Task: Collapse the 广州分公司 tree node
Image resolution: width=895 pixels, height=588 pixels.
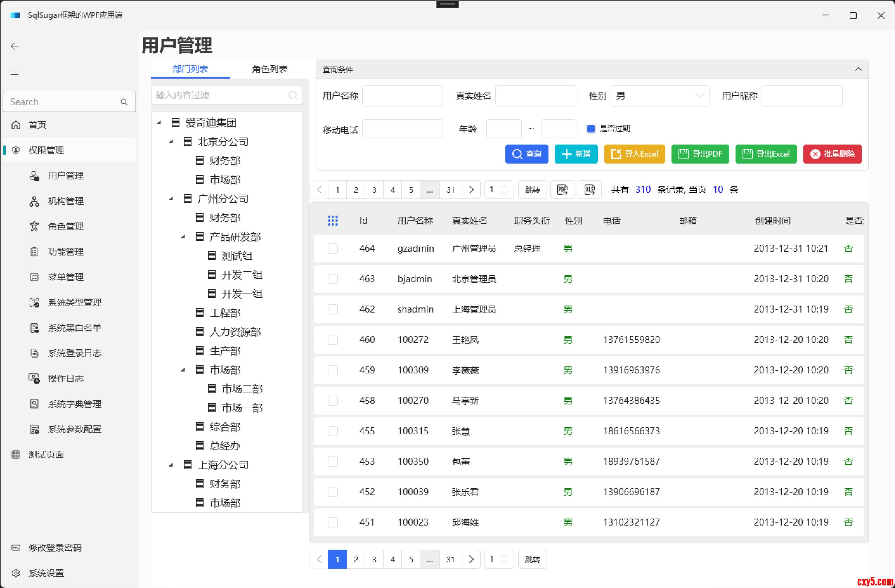Action: coord(171,198)
